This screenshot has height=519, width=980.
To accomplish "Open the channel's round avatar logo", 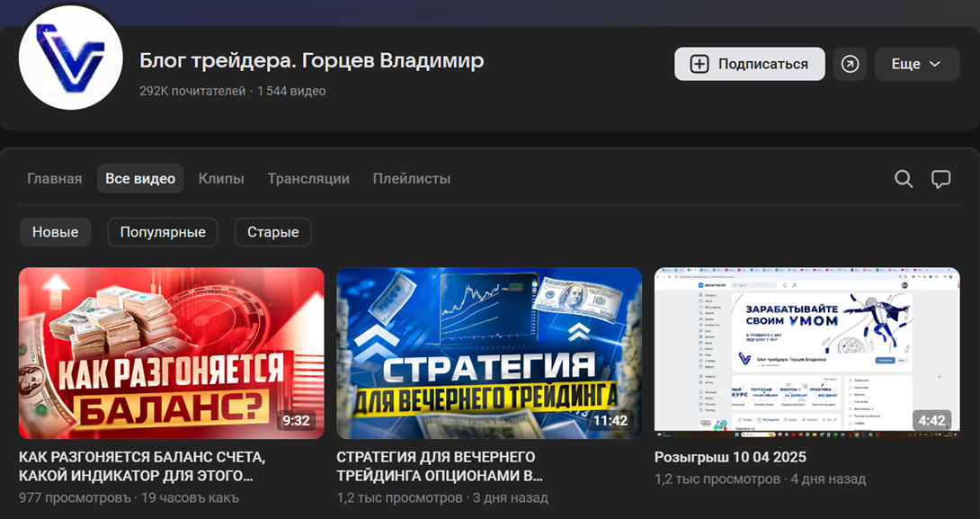I will pyautogui.click(x=71, y=58).
